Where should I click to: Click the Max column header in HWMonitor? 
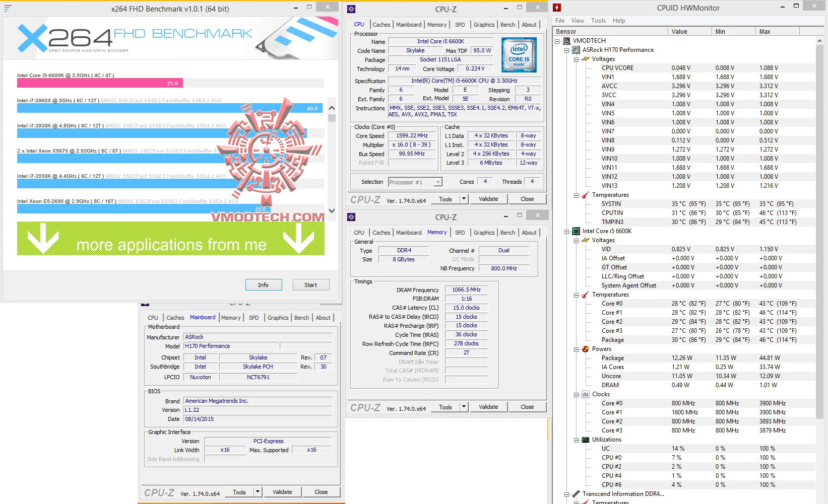coord(778,31)
